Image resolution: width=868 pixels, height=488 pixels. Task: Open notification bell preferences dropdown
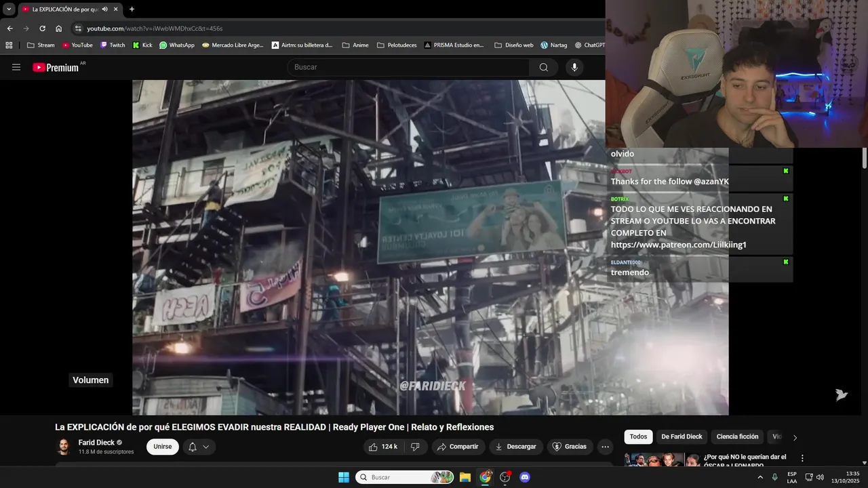coord(199,447)
